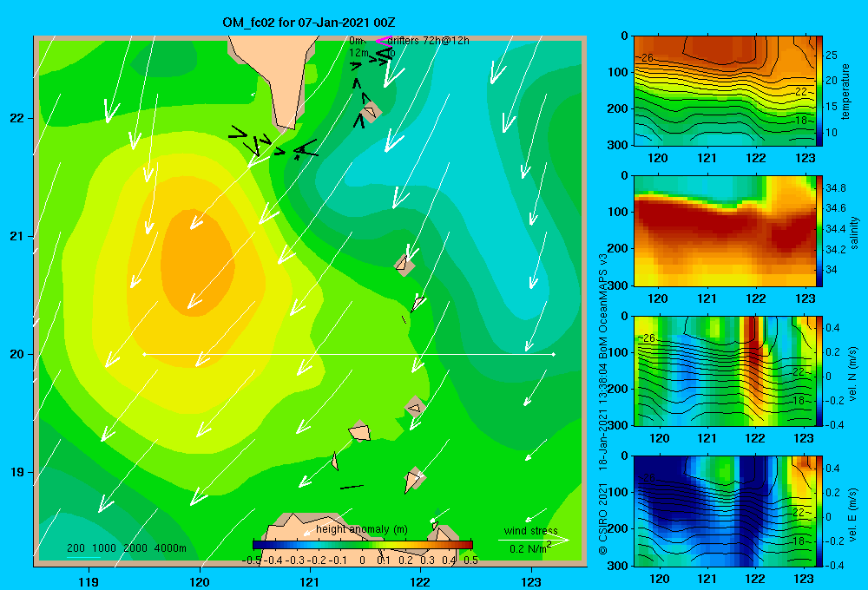The width and height of the screenshot is (868, 590).
Task: Click the 'vel. N (m/s)' colorbar
Action: point(819,370)
